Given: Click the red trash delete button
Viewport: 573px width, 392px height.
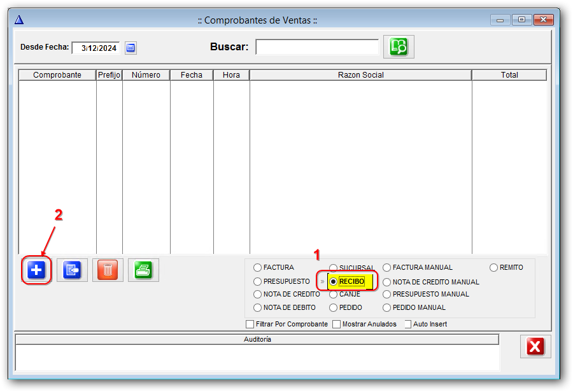Looking at the screenshot, I should (x=108, y=270).
